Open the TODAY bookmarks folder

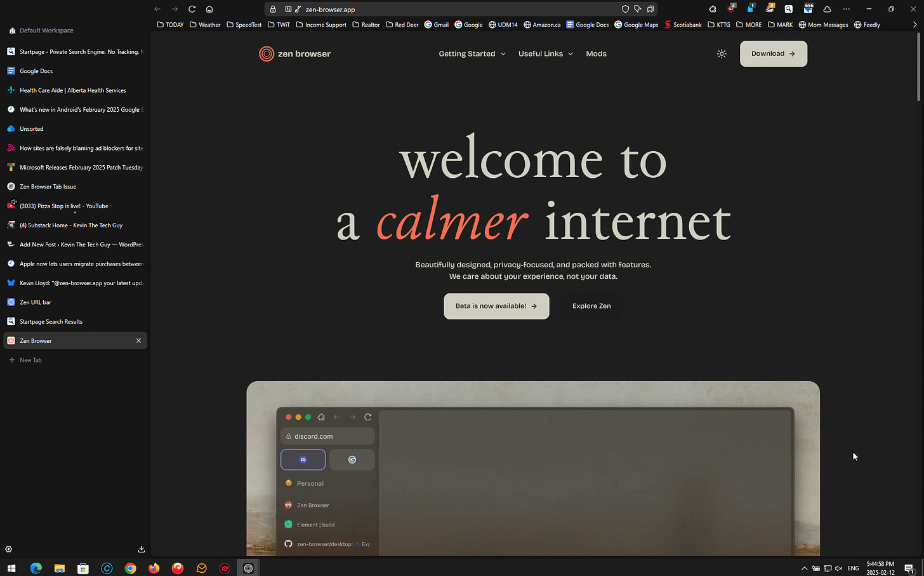click(170, 25)
